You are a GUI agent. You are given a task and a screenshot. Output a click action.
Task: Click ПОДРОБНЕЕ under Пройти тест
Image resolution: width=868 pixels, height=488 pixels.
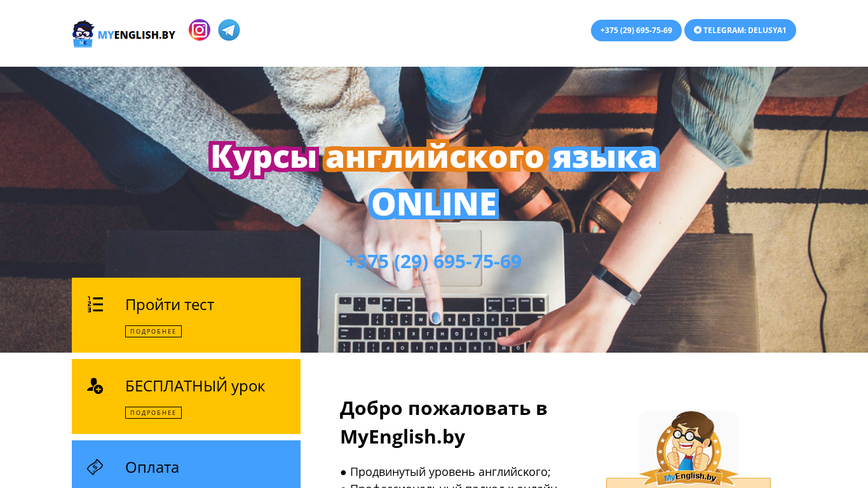[x=153, y=332]
